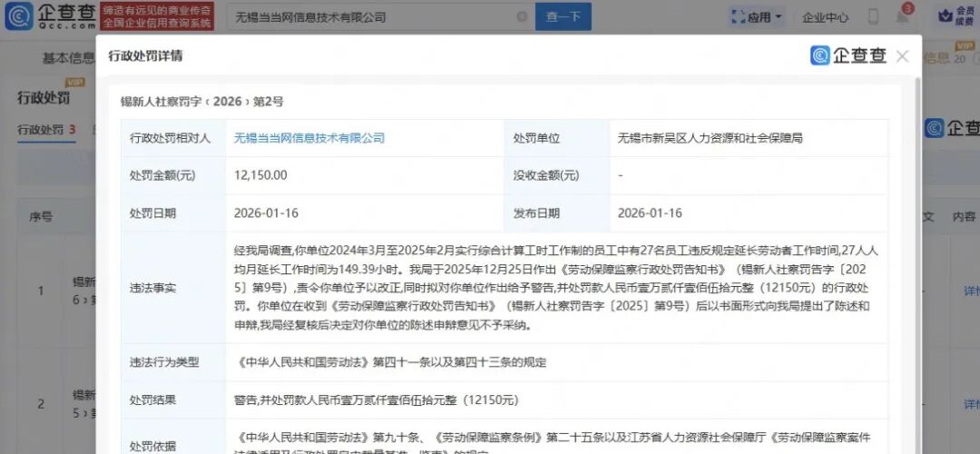Switch to the 基本信息 tab

coord(68,58)
